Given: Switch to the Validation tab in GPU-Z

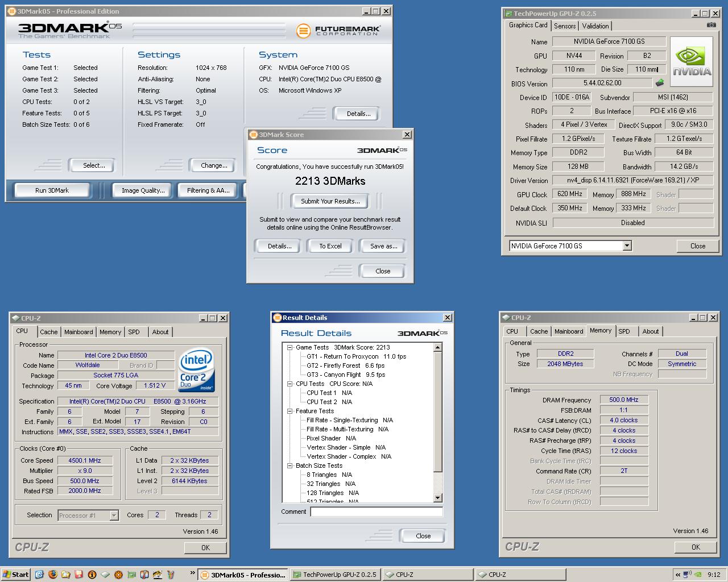Looking at the screenshot, I should pos(595,26).
